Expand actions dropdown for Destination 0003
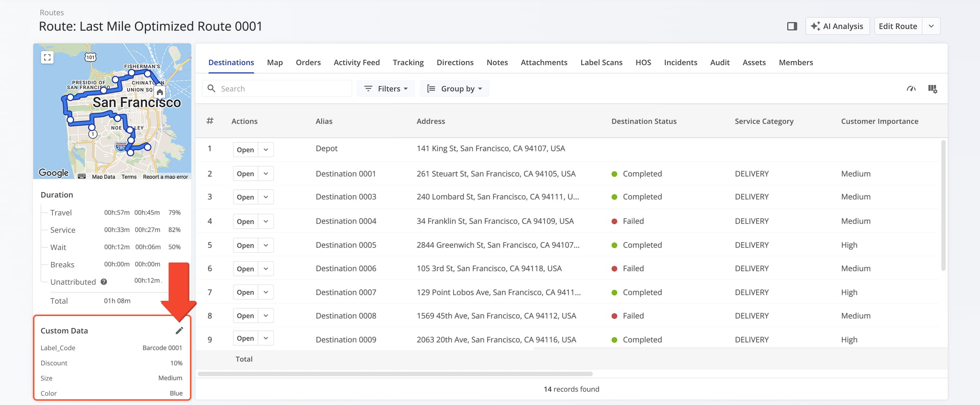Image resolution: width=980 pixels, height=405 pixels. pos(266,197)
